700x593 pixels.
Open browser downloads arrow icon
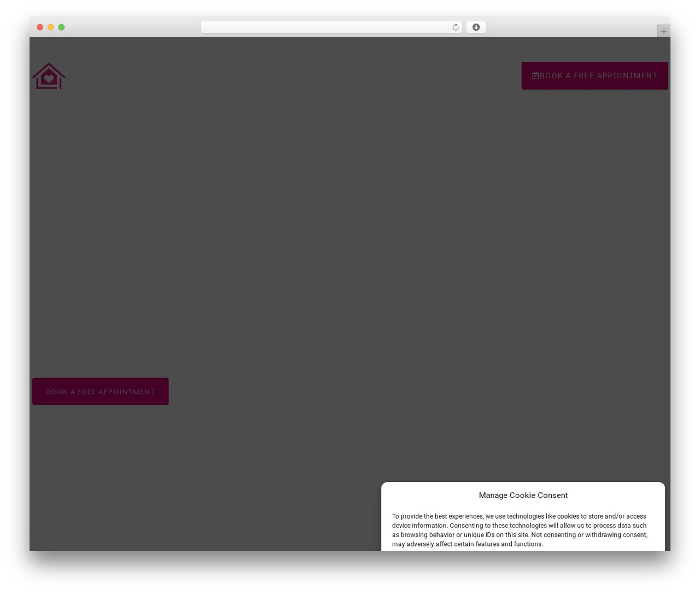[476, 27]
